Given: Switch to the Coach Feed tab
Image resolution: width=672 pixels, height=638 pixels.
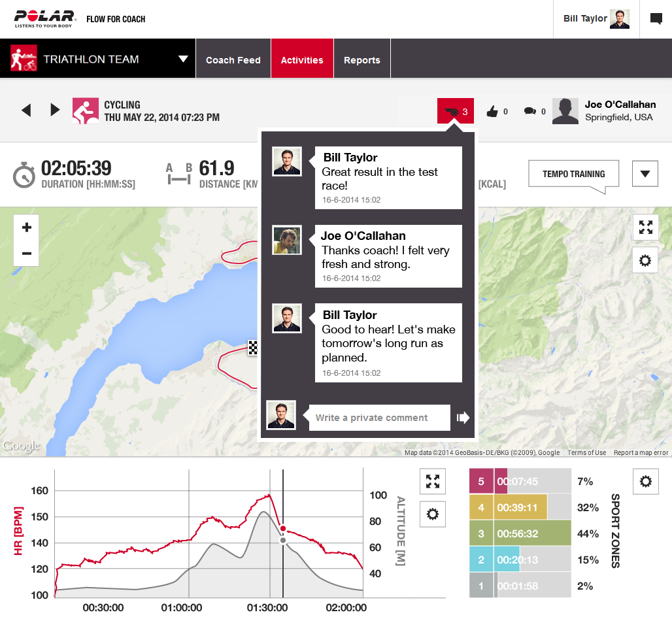Looking at the screenshot, I should pyautogui.click(x=233, y=59).
